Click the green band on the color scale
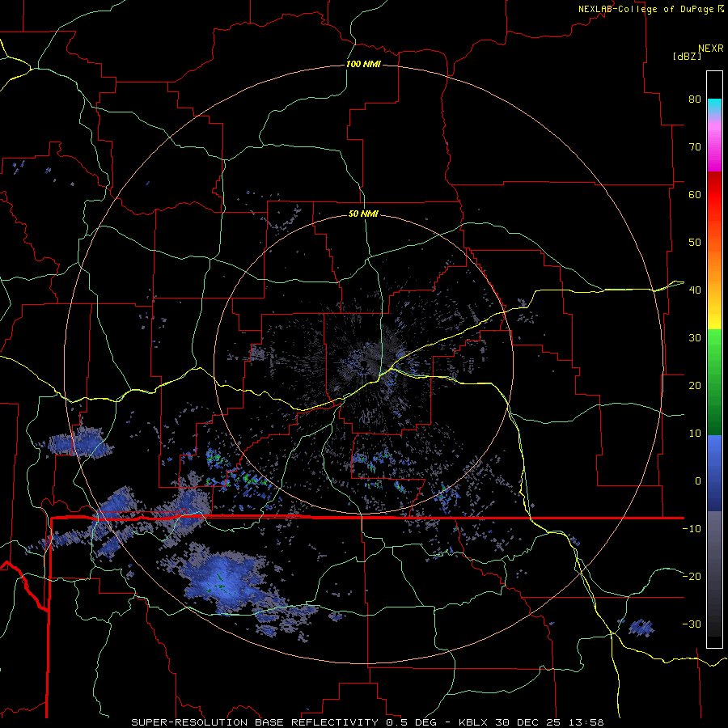 coord(714,382)
